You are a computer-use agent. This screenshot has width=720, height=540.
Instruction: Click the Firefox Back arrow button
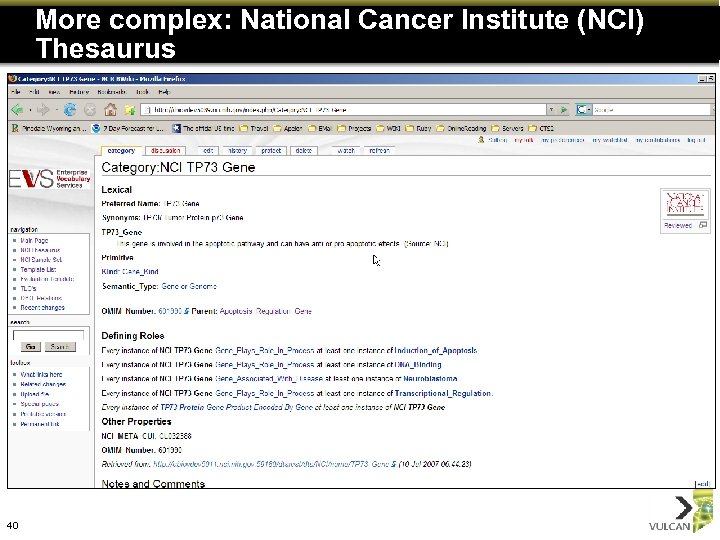(17, 110)
